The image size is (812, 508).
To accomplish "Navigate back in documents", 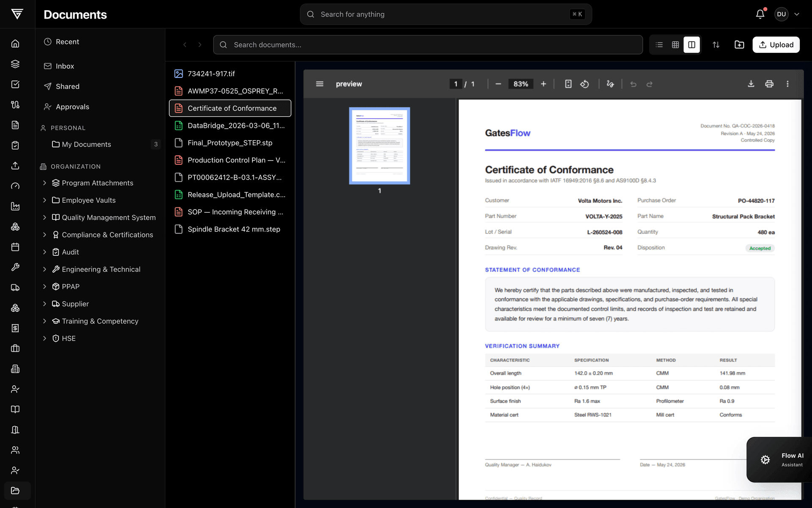I will [185, 45].
